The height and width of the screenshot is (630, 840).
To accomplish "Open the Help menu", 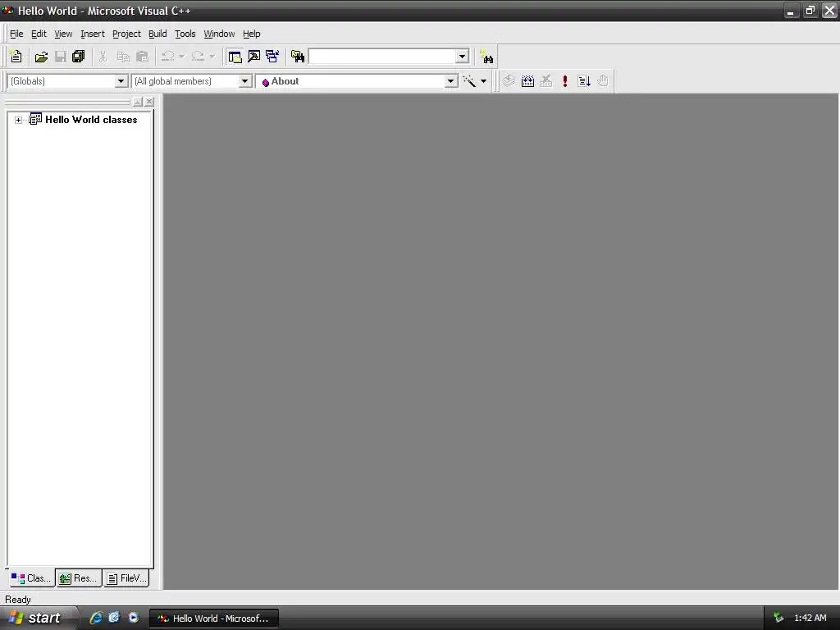I will (251, 34).
